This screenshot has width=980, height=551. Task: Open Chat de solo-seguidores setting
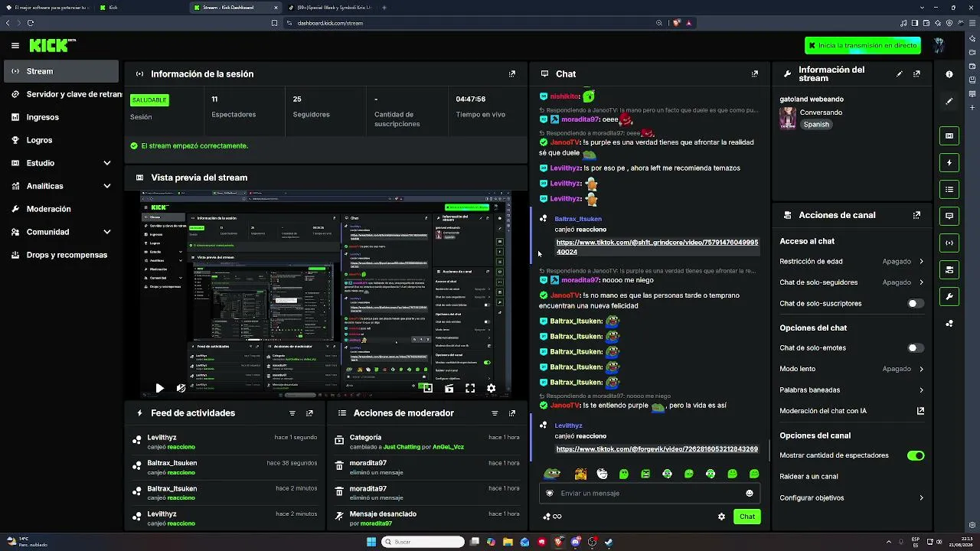[852, 282]
